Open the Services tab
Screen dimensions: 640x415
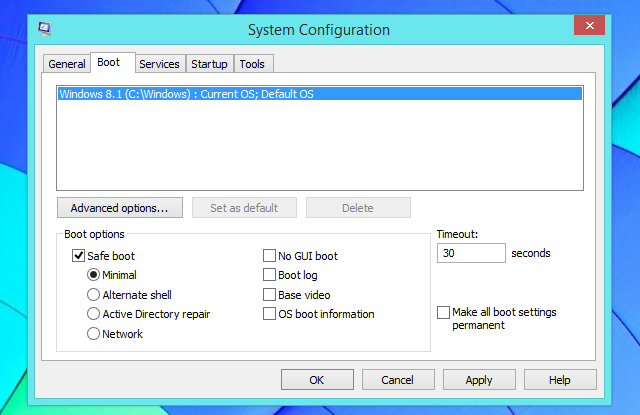[159, 64]
